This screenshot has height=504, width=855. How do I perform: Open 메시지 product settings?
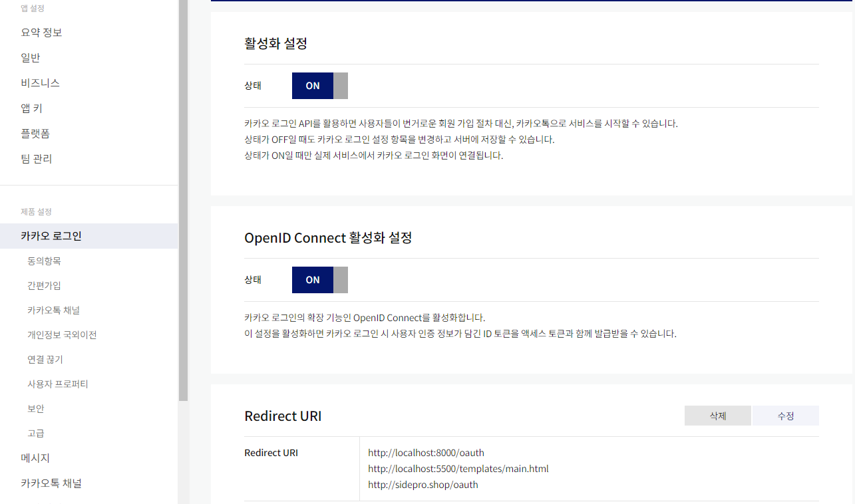[35, 458]
